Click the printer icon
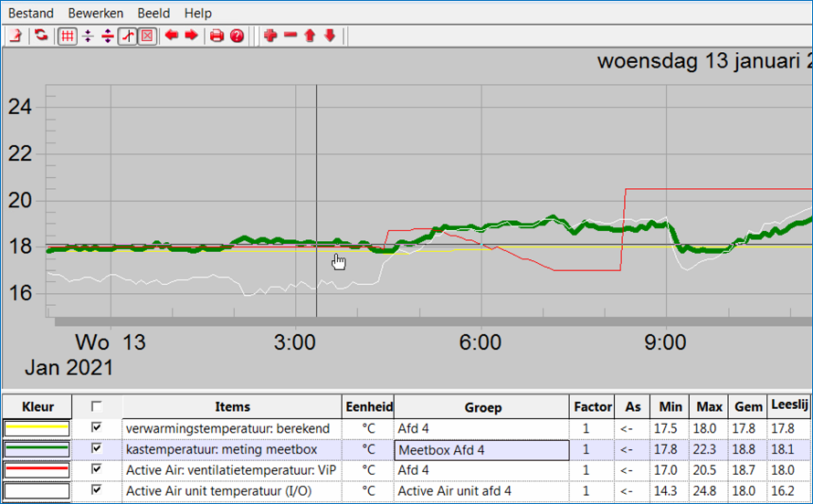The height and width of the screenshot is (504, 813). [216, 36]
